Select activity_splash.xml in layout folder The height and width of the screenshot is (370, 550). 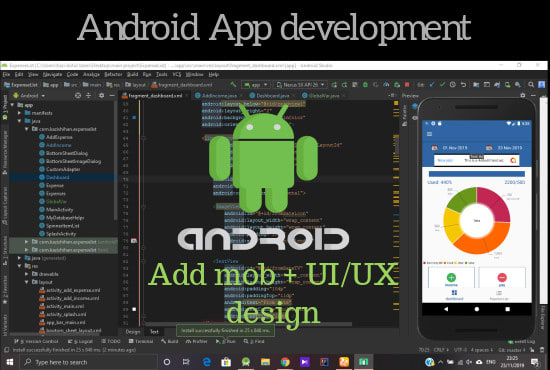pos(63,314)
